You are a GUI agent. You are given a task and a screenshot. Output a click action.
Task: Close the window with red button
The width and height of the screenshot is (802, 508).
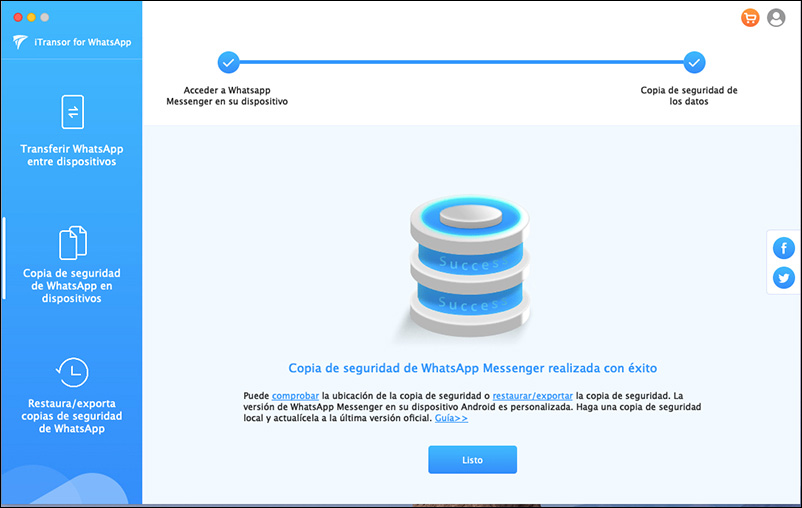pyautogui.click(x=18, y=17)
